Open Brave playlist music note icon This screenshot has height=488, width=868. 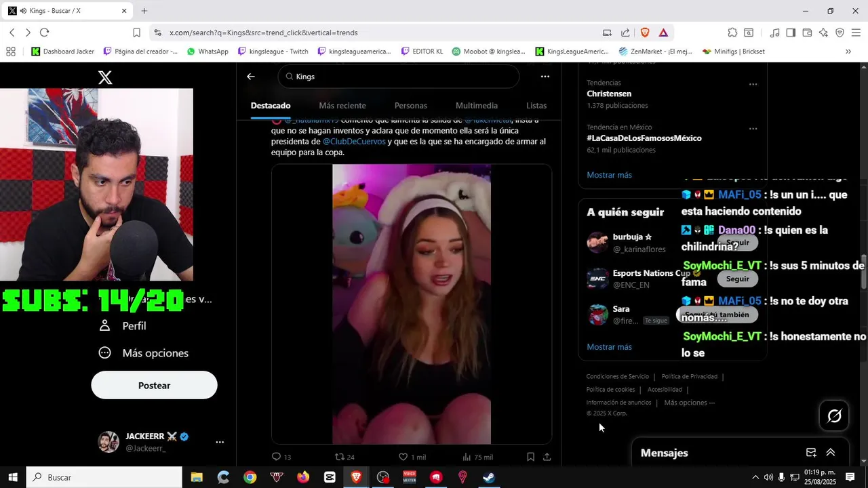[774, 33]
